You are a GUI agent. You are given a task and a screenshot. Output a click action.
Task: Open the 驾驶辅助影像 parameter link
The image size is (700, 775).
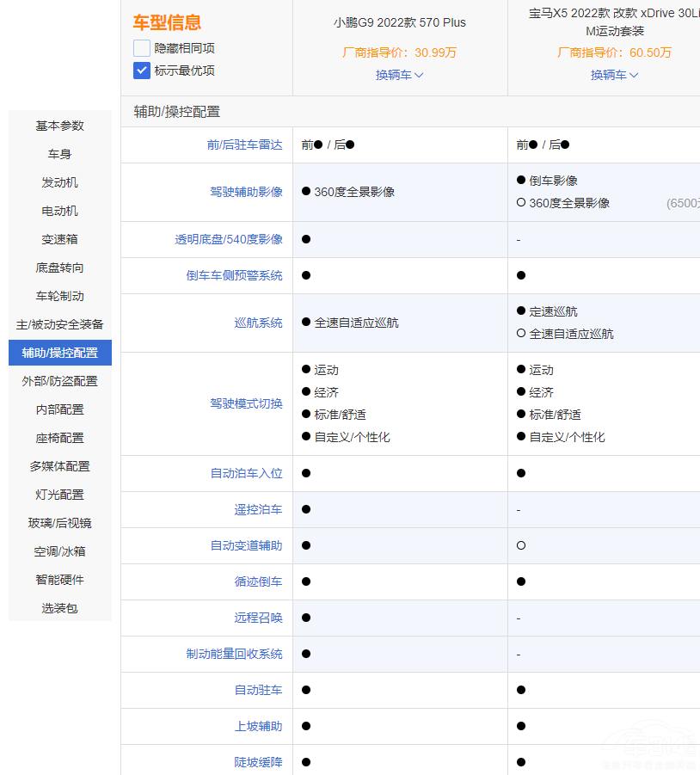[x=246, y=192]
